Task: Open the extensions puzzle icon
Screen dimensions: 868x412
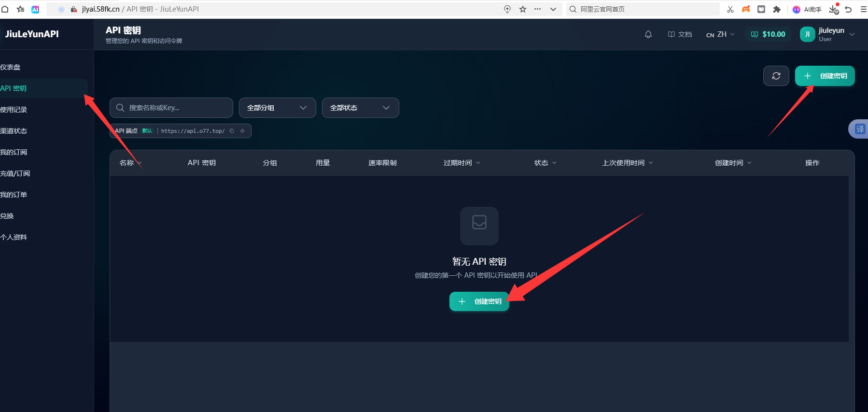Action: pyautogui.click(x=777, y=9)
